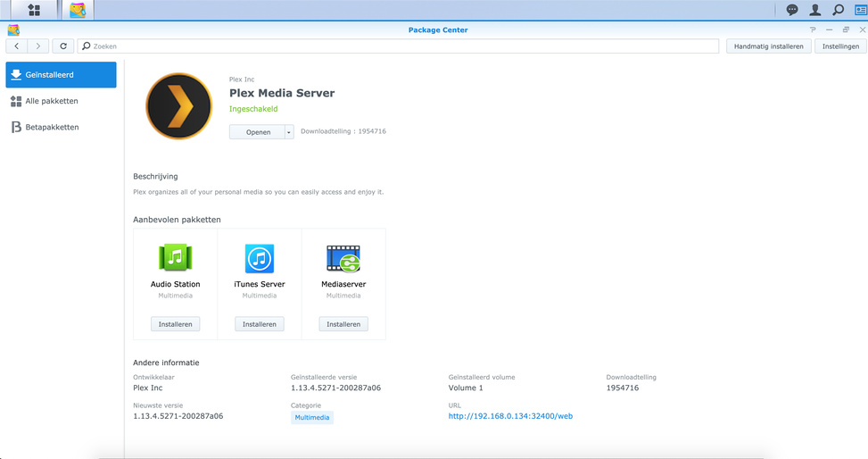Open the DSM main menu grid icon

34,10
